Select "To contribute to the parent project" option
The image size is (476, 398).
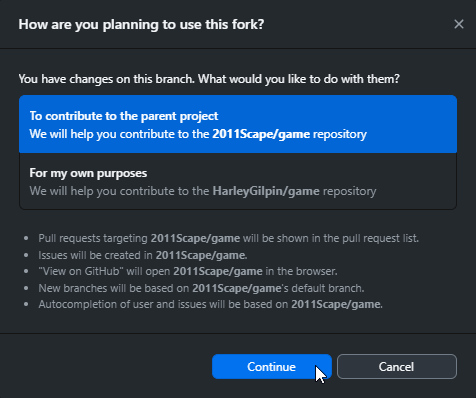pos(238,124)
